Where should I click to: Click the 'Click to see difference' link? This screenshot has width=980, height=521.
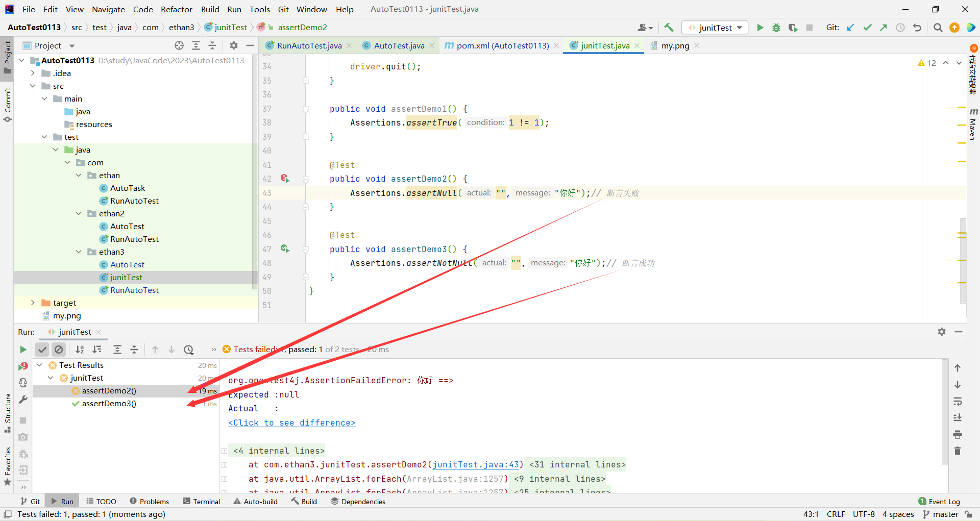coord(291,423)
